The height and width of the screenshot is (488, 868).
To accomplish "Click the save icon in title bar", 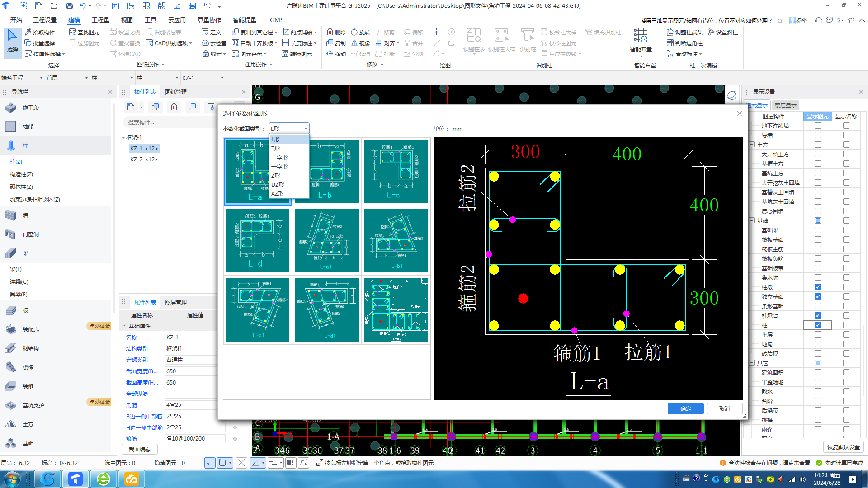I will pyautogui.click(x=69, y=6).
